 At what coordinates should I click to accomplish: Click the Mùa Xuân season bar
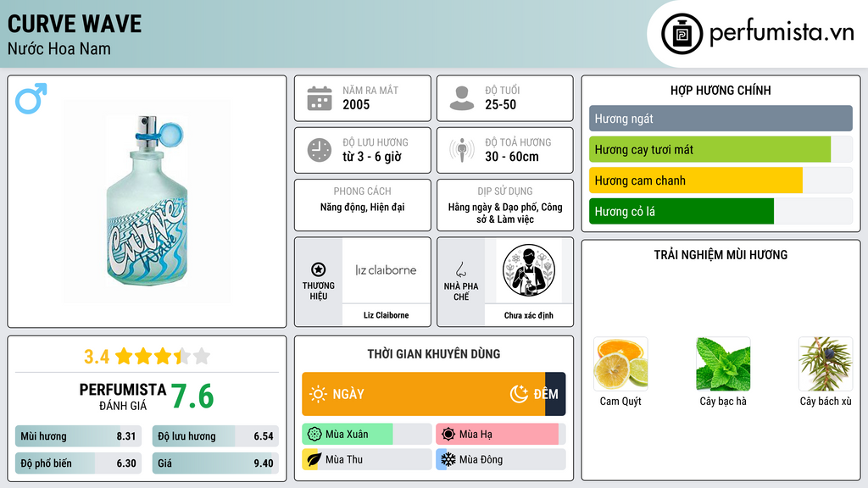pos(366,435)
